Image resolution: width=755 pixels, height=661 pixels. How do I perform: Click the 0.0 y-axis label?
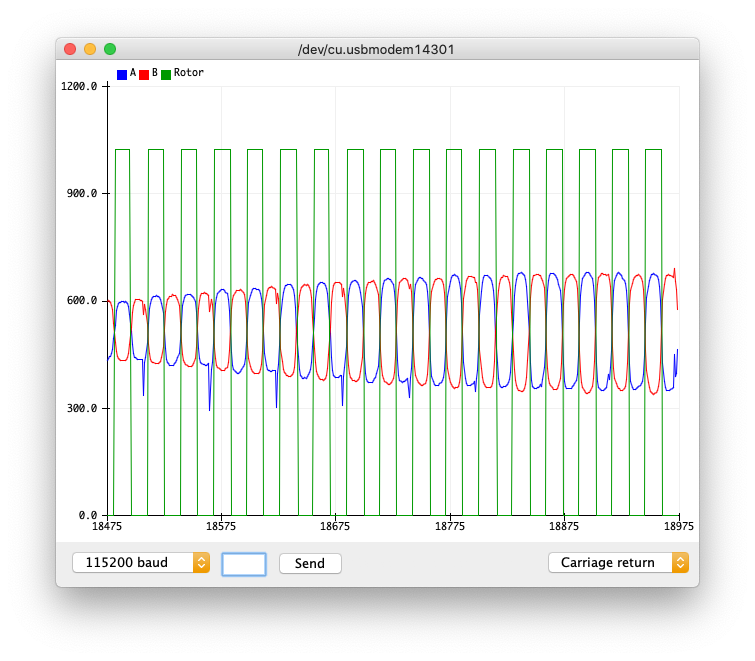pos(88,515)
